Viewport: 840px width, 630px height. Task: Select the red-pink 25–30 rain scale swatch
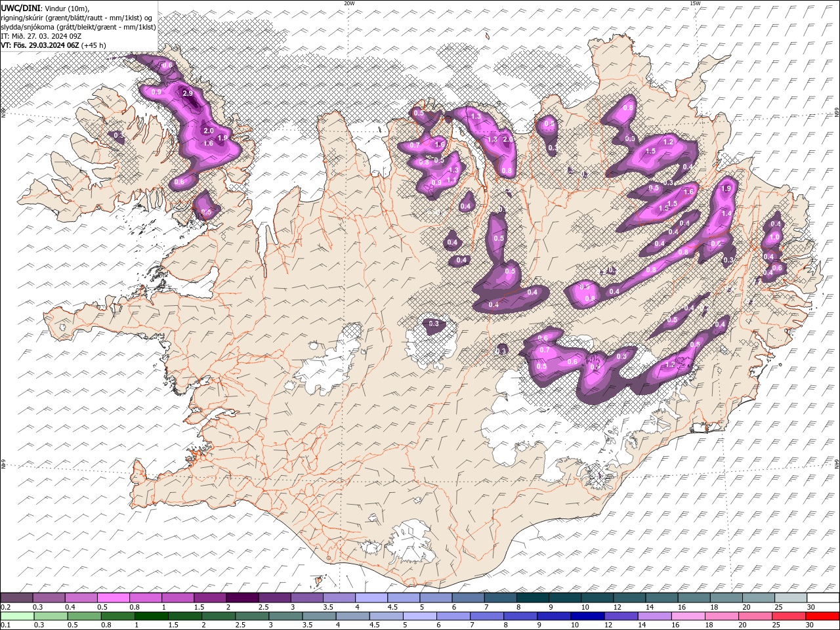click(789, 616)
